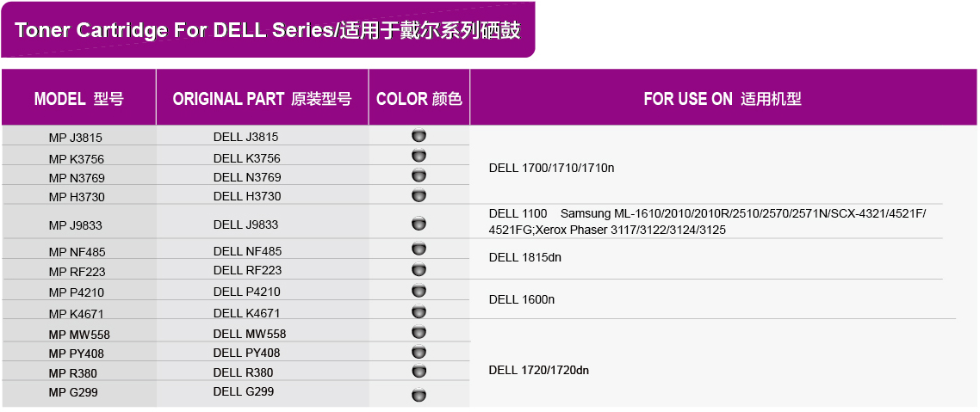This screenshot has height=412, width=980.
Task: Click the COLOR column header
Action: coord(419,99)
